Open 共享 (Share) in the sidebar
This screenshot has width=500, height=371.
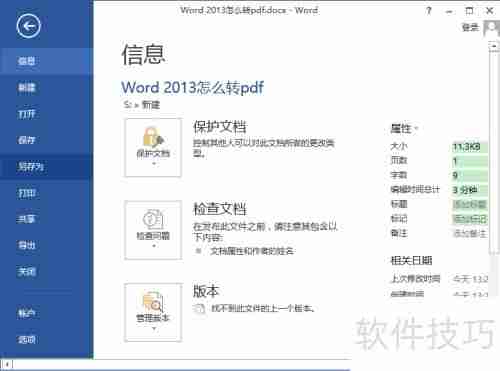pos(46,219)
